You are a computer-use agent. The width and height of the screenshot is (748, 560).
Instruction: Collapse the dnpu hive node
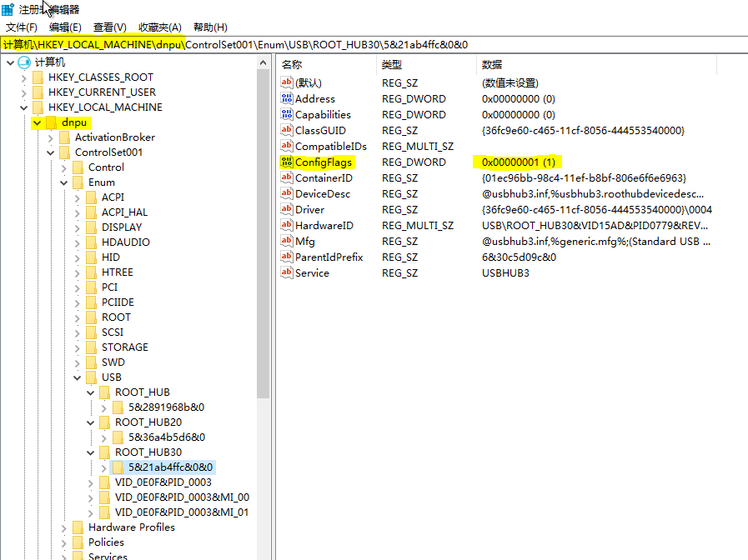tap(38, 122)
